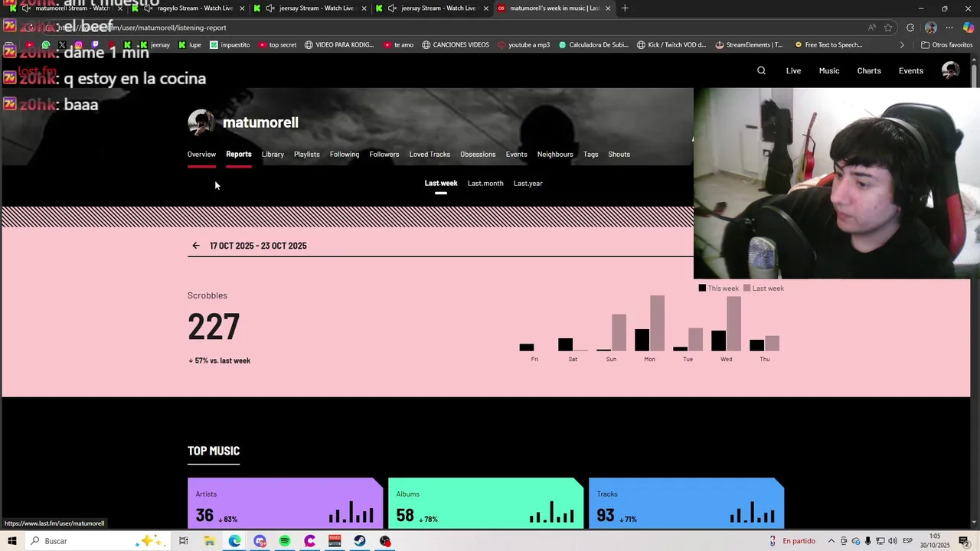Open the Followers tab
The width and height of the screenshot is (980, 551).
[x=384, y=155]
